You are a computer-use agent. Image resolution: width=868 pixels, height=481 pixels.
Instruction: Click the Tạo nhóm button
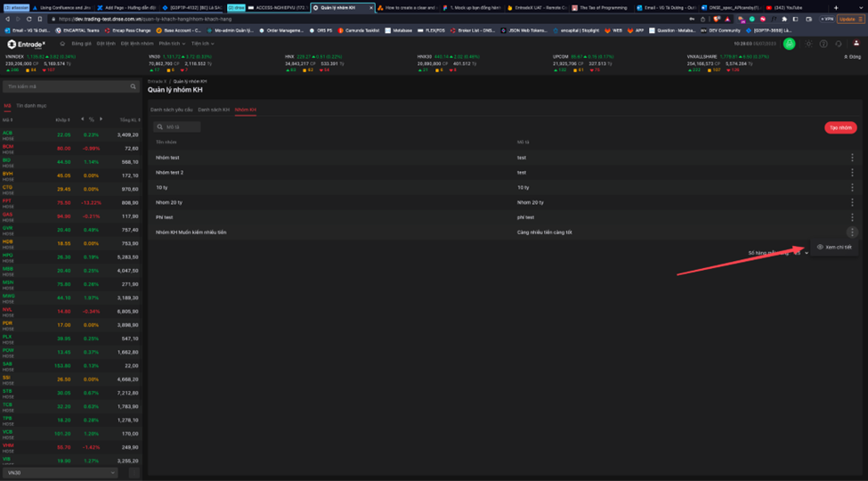840,127
